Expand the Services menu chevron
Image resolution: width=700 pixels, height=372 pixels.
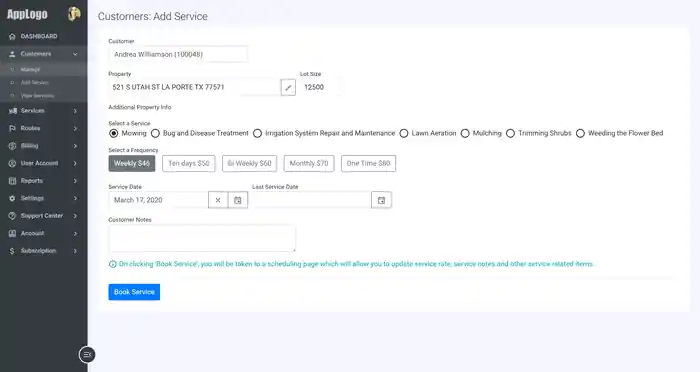click(x=75, y=111)
